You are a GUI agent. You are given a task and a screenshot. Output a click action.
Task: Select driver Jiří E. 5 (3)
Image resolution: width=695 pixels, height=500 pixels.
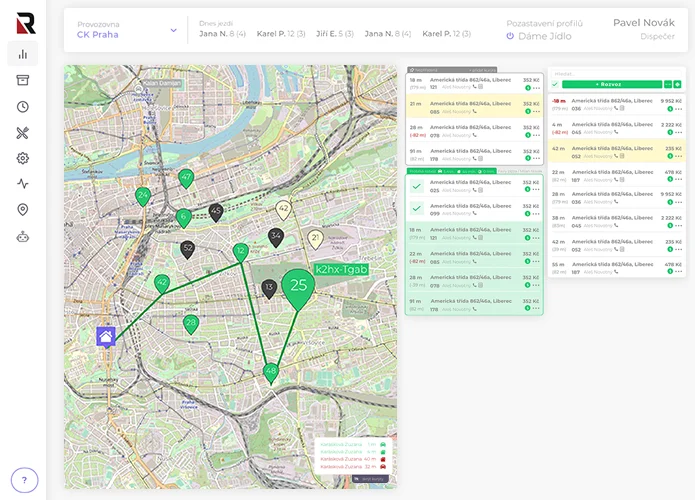pos(334,33)
